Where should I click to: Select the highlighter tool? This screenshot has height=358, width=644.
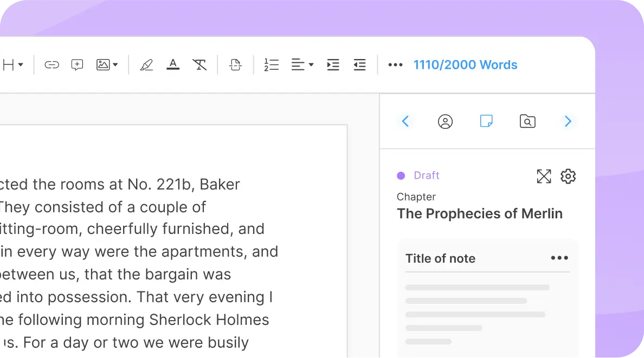pos(146,65)
